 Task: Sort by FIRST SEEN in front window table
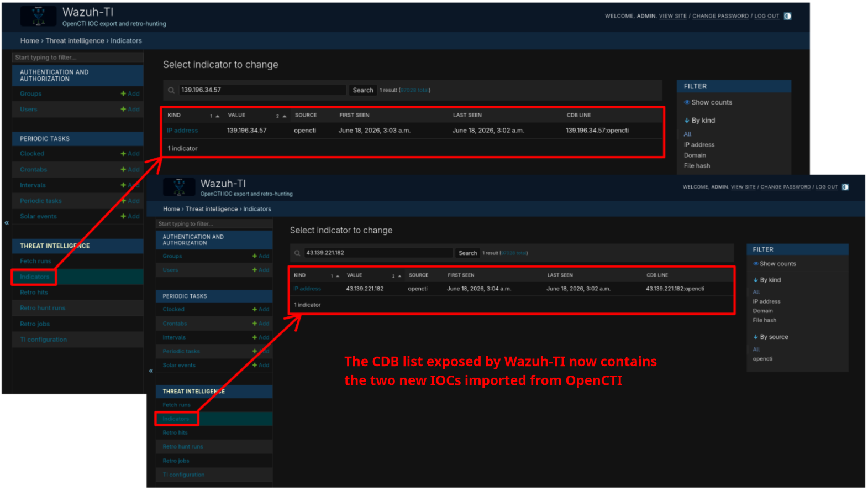coord(461,275)
